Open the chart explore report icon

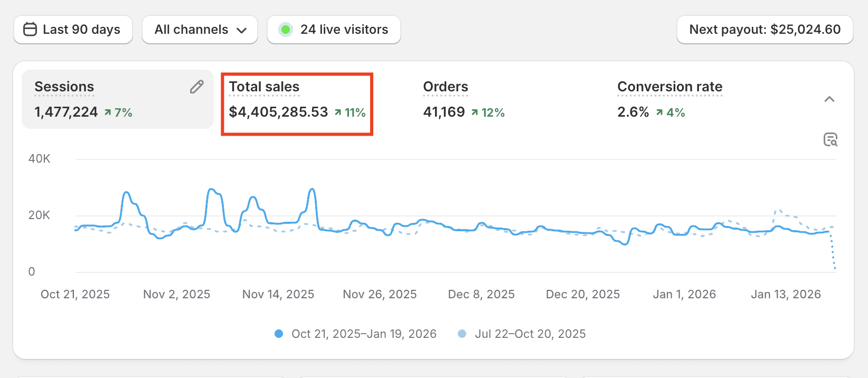coord(831,140)
